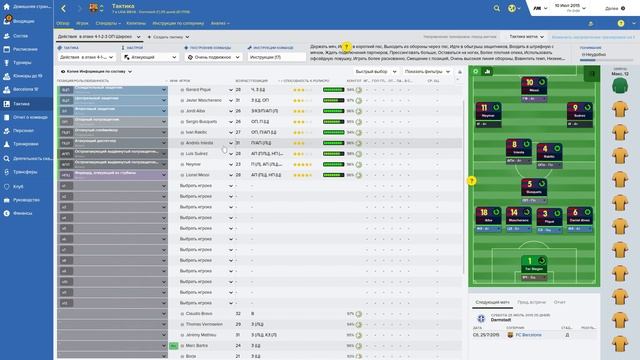
Task: Open the Team Report (Отчет о команде) item
Action: [30, 117]
